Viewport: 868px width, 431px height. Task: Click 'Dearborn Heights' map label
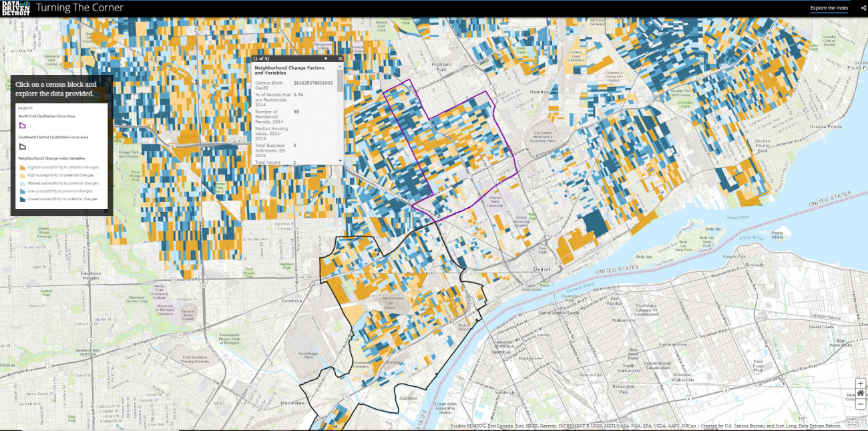(89, 276)
